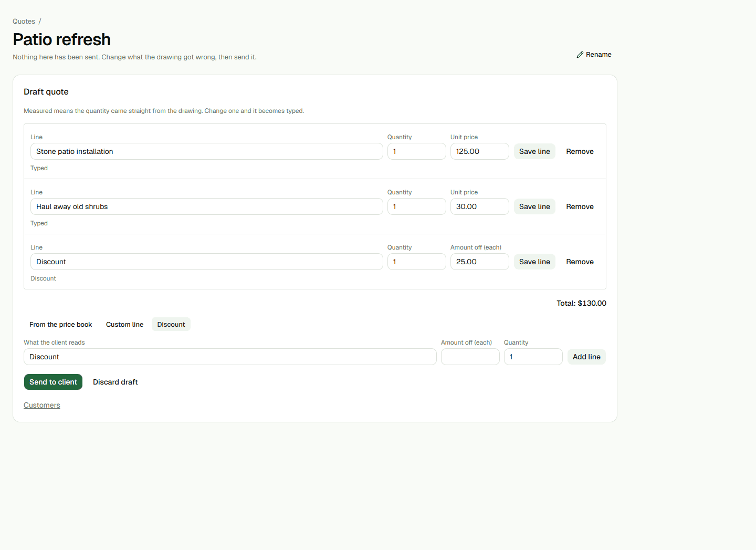Send the quote to client
This screenshot has height=550, width=756.
pos(53,382)
